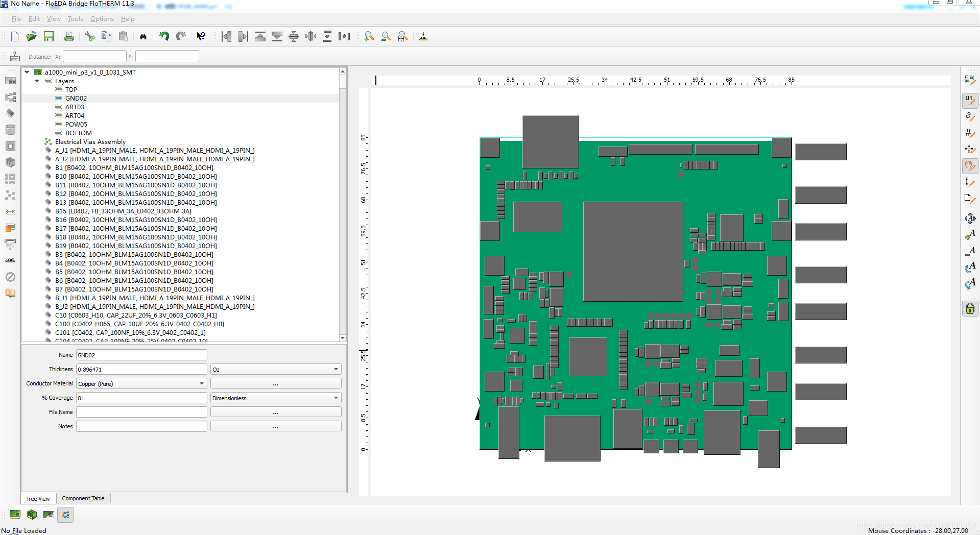The image size is (980, 535).
Task: Click the Save icon in toolbar
Action: coord(49,36)
